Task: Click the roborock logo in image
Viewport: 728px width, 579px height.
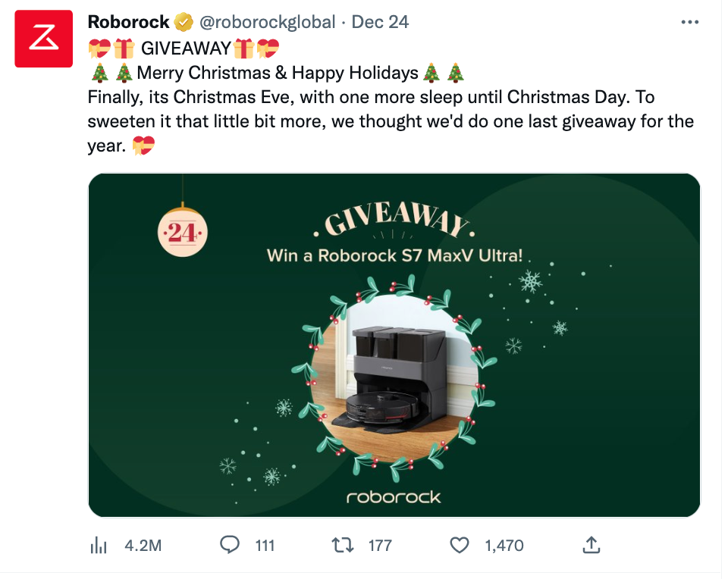Action: 394,497
